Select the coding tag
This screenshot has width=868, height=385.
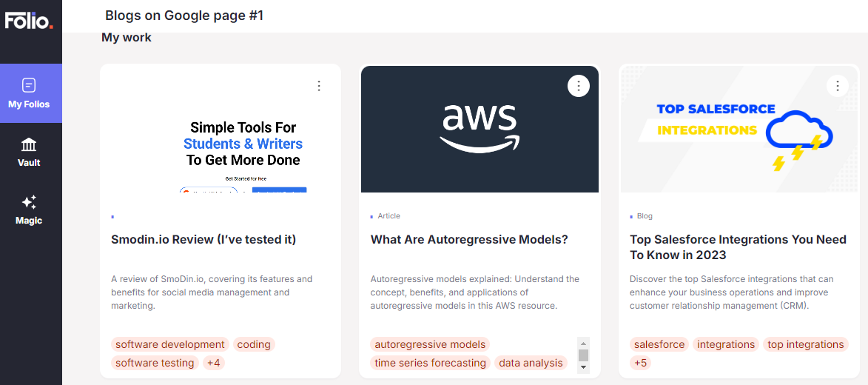[254, 344]
